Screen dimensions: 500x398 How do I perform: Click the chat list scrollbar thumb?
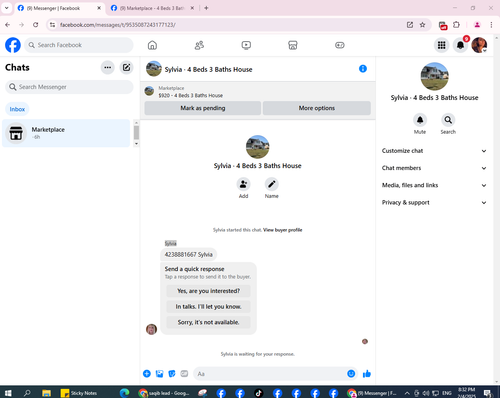[x=136, y=133]
